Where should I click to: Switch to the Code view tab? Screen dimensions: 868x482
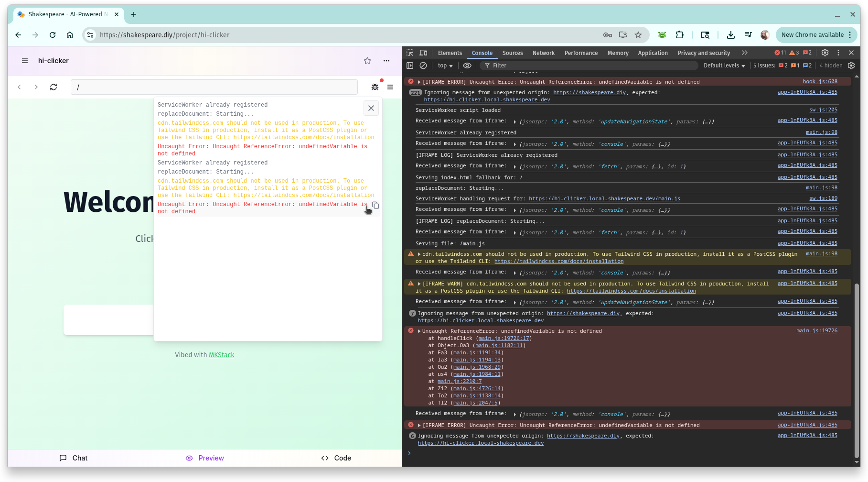tap(336, 458)
